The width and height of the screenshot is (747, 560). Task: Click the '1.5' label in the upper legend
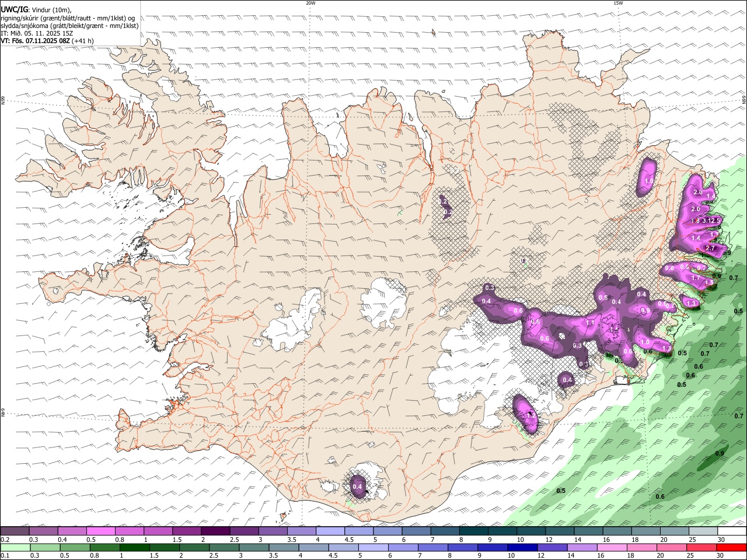pos(177,540)
